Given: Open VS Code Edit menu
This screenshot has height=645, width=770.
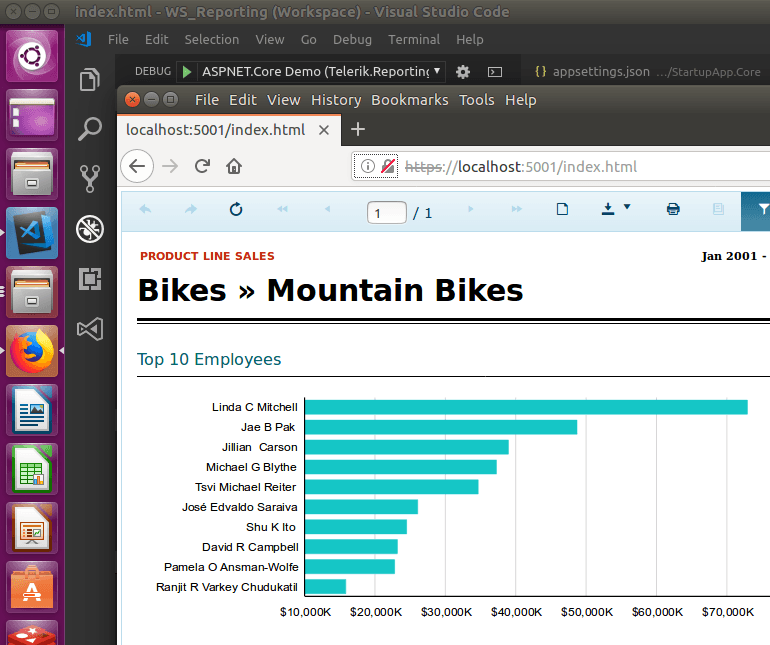Looking at the screenshot, I should [x=157, y=40].
